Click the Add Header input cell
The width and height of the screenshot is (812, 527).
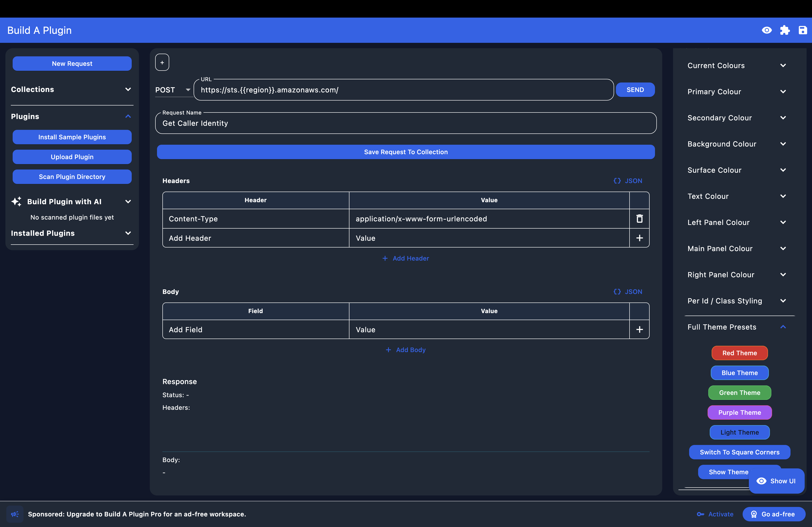256,238
